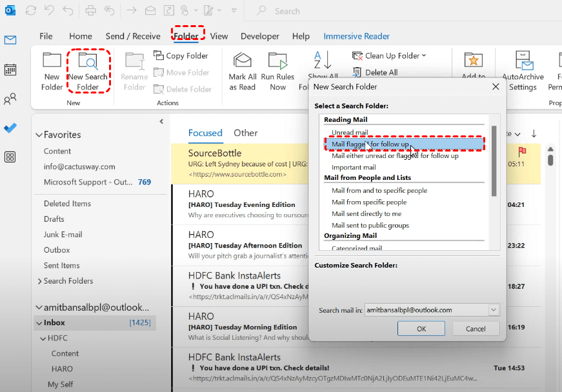Screen dimensions: 562x392
Task: Click the New Search Folder ribbon button
Action: tap(88, 71)
